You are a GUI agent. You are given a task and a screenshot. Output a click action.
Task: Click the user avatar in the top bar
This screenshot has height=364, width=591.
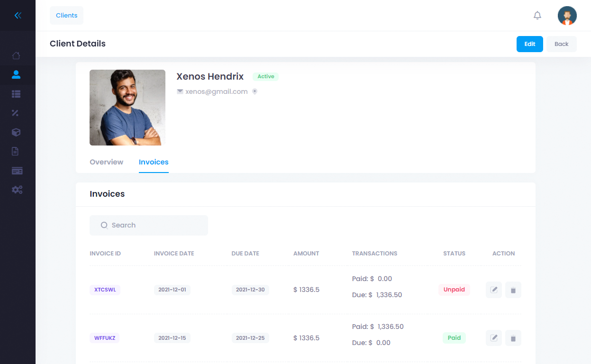click(x=567, y=15)
